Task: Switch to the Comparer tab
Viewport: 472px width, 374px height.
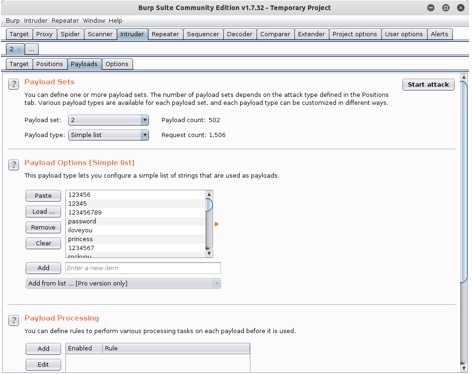Action: pyautogui.click(x=275, y=34)
